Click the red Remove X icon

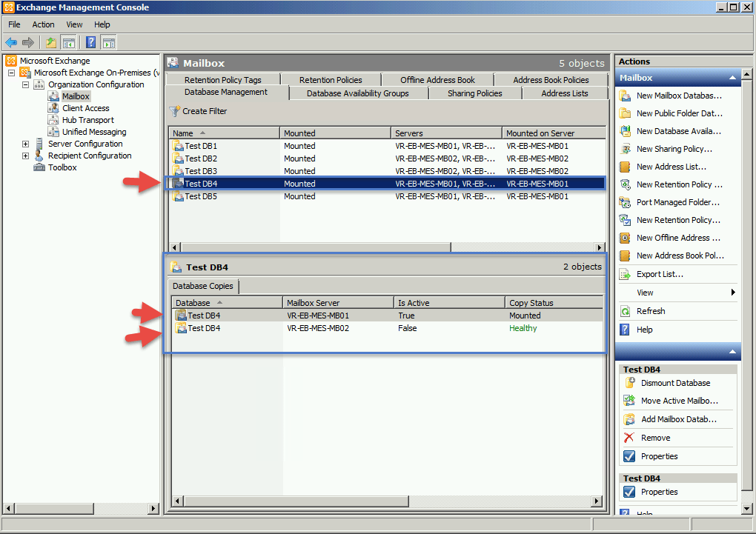[x=629, y=438]
